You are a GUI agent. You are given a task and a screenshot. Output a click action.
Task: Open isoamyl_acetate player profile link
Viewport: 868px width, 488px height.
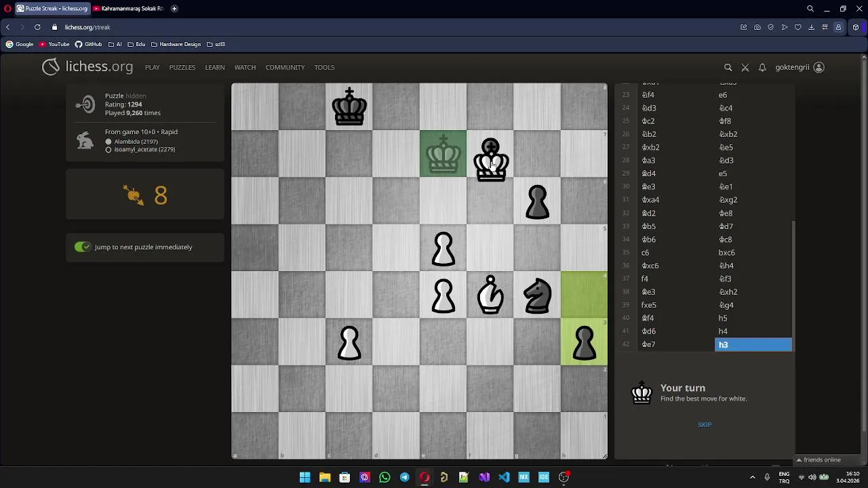tap(144, 149)
